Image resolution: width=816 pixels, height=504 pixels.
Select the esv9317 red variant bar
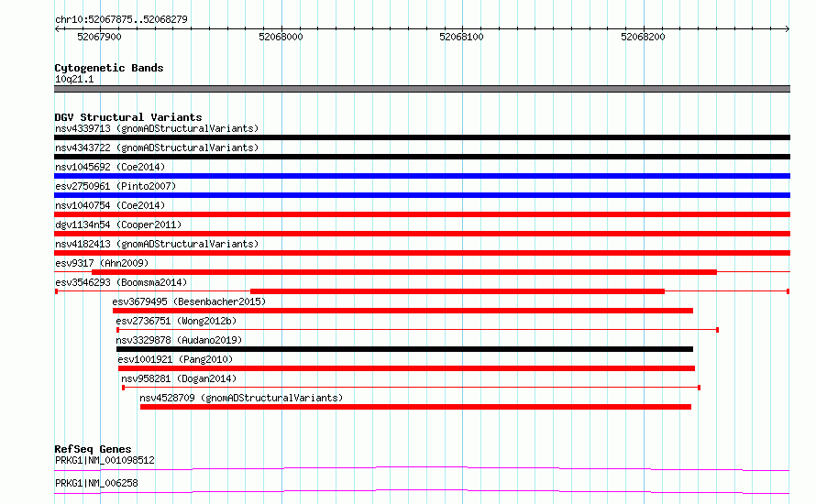point(404,272)
